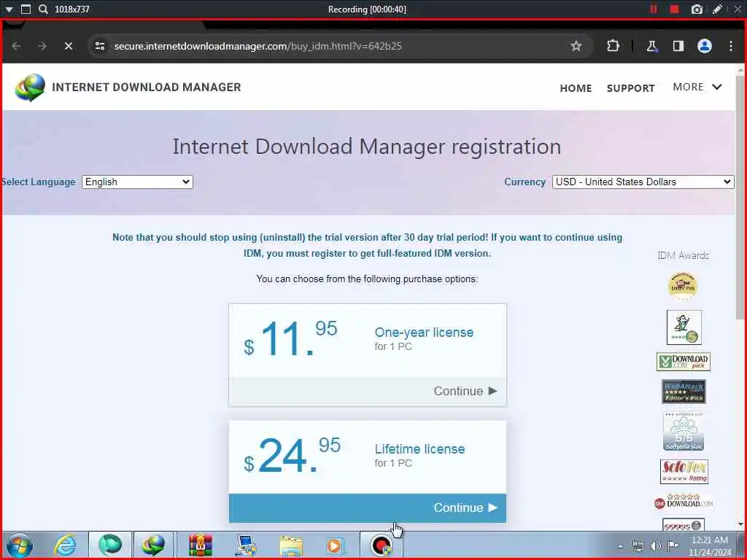Click the Softpedia 5/5 pick award badge
Image resolution: width=747 pixels, height=560 pixels.
tap(683, 432)
